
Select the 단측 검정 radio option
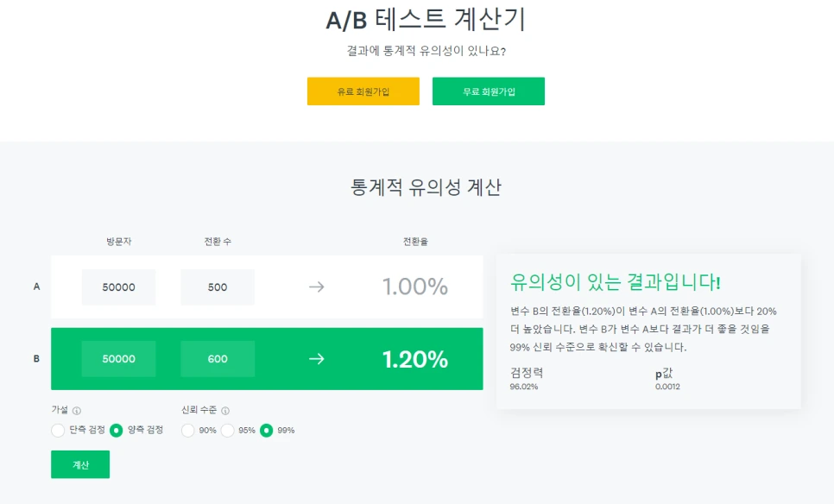[58, 430]
